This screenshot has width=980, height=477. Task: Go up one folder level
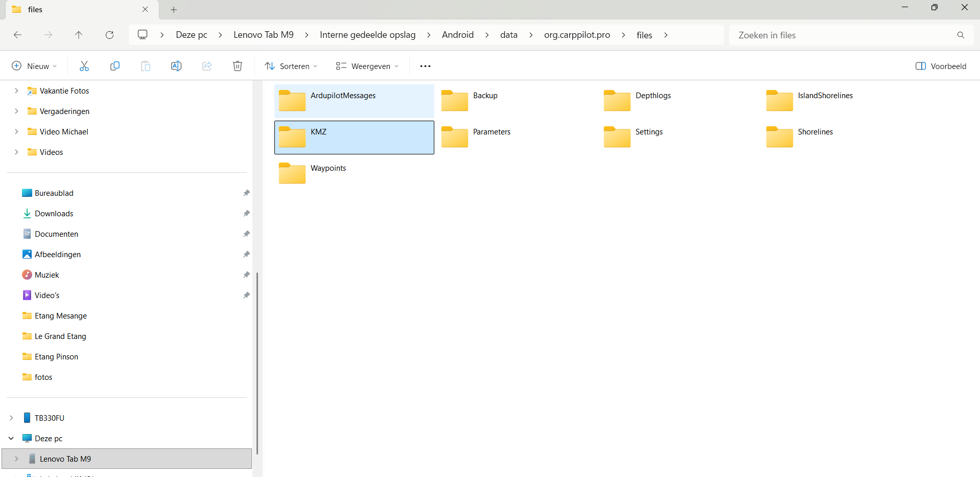(x=79, y=35)
